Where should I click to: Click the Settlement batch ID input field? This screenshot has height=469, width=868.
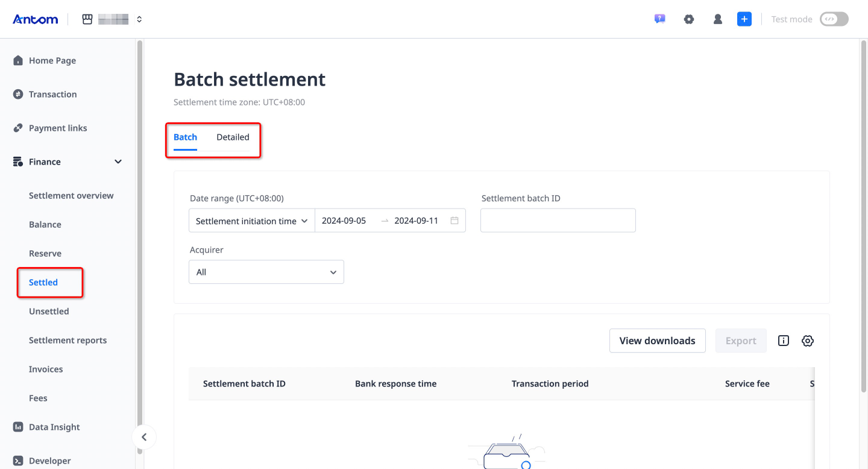(558, 220)
